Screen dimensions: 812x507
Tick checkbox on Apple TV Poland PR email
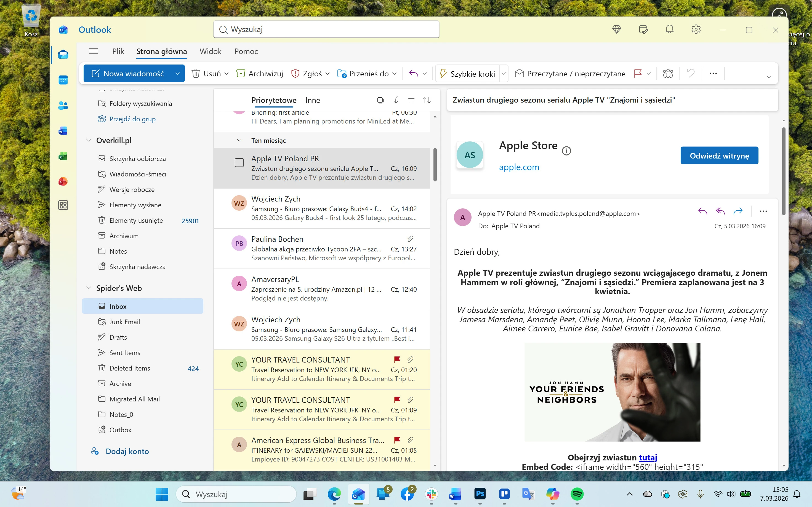239,163
